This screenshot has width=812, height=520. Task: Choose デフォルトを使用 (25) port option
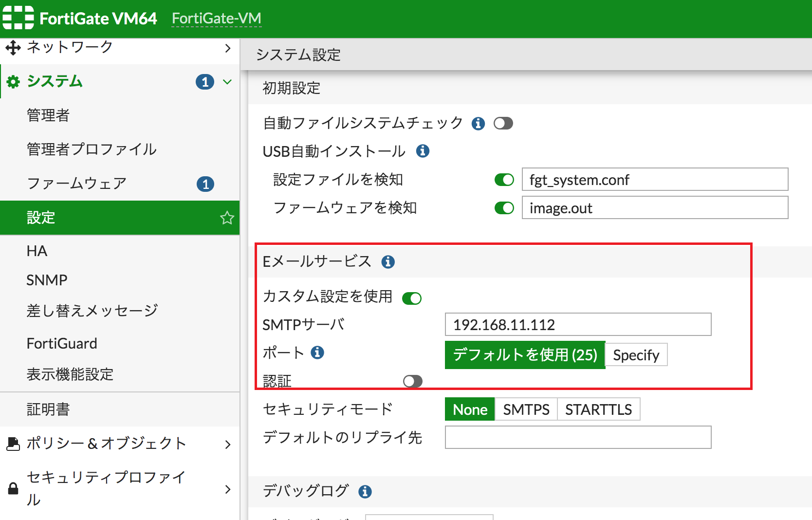coord(525,355)
